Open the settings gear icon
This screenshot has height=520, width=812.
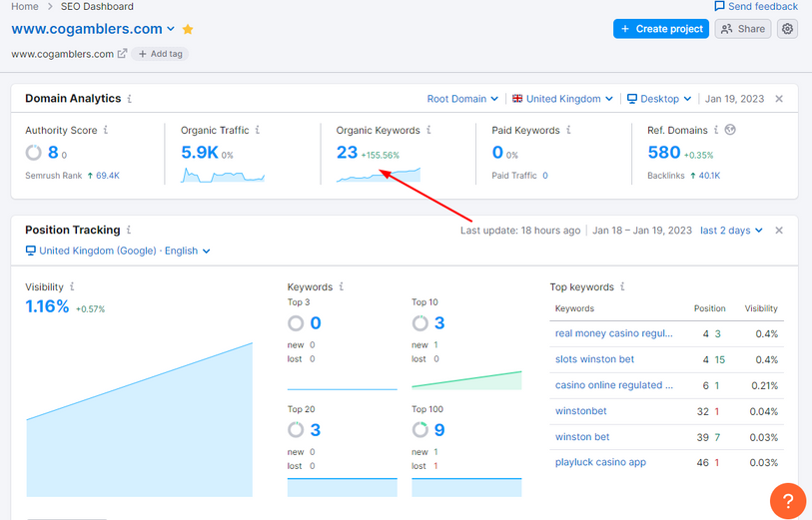[x=787, y=29]
